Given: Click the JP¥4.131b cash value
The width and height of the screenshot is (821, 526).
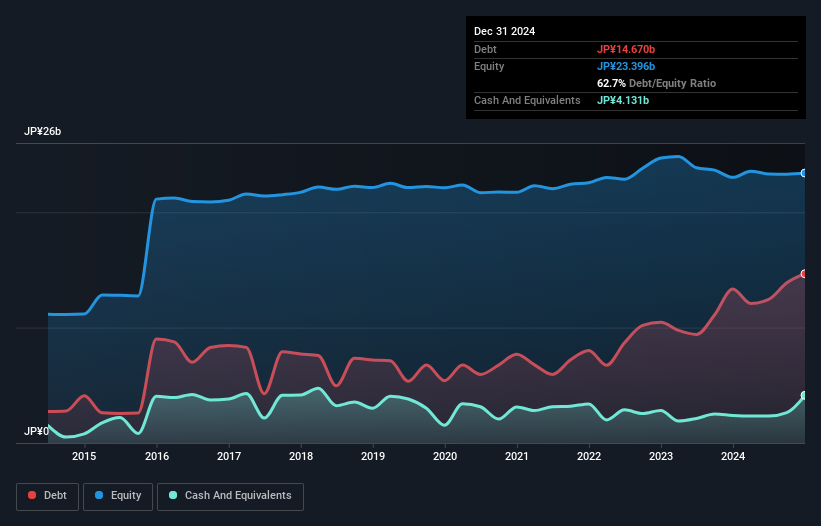Looking at the screenshot, I should pos(623,100).
